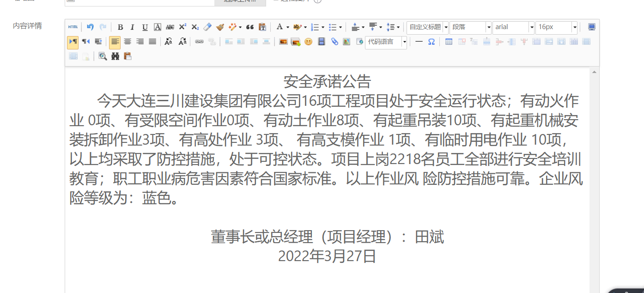Viewport: 644px width, 293px height.
Task: Insert an iframe web page
Action: click(x=360, y=42)
